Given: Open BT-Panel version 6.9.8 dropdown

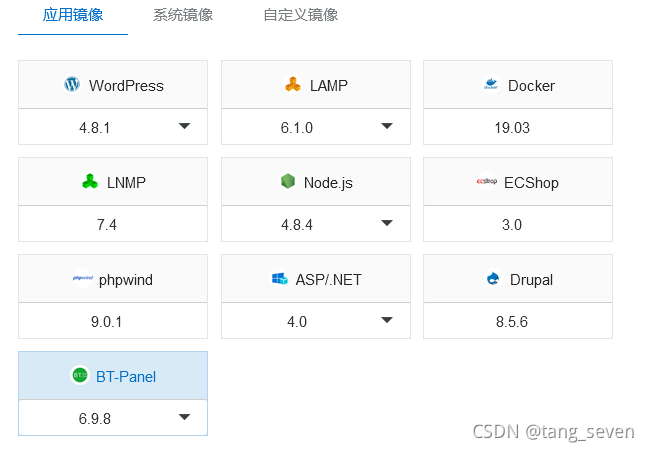Looking at the screenshot, I should tap(113, 418).
